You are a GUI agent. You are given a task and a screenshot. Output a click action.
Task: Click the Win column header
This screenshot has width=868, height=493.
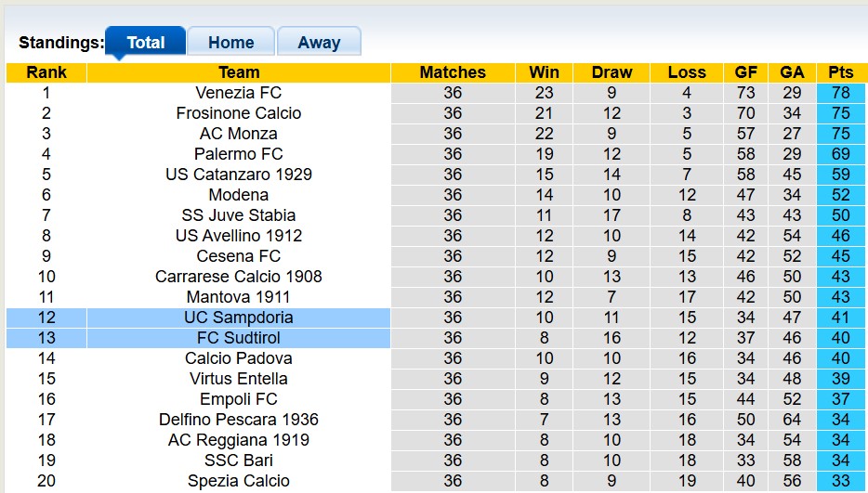(544, 72)
